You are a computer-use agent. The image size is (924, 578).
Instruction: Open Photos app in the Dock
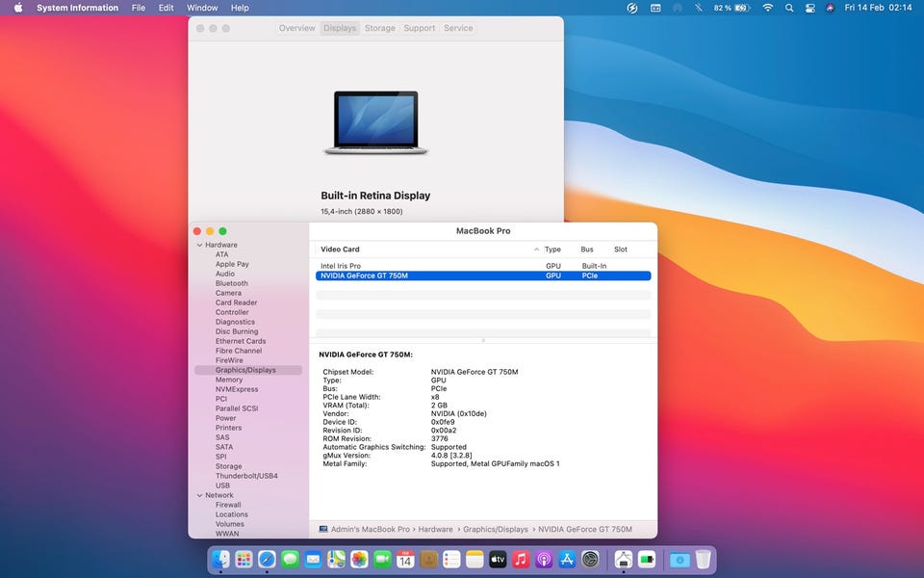[359, 559]
